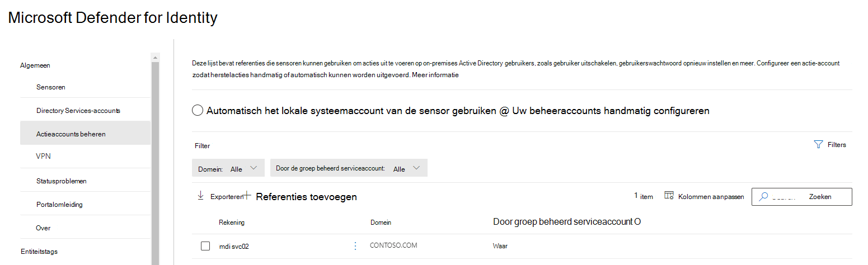Click the Kolommen aanpassen button
The image size is (868, 265).
tap(704, 196)
